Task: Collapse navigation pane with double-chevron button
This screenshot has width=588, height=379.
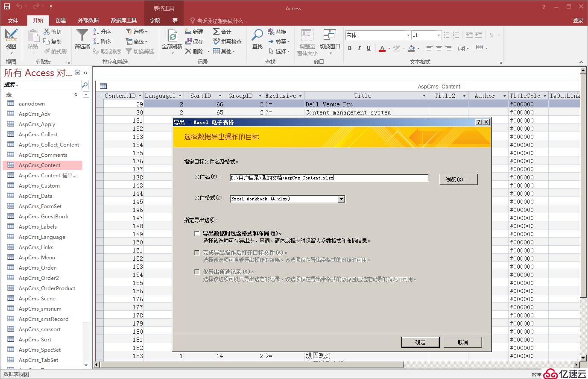Action: pos(85,73)
